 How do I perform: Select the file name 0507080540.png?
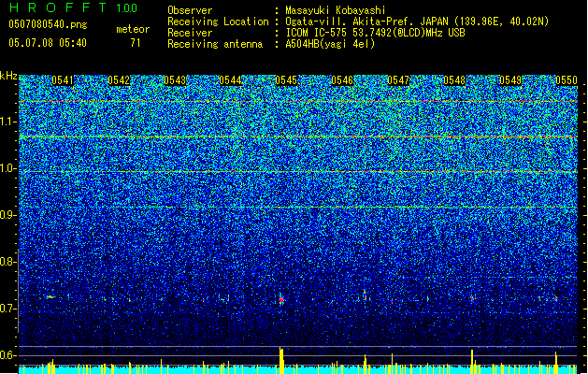pyautogui.click(x=48, y=25)
